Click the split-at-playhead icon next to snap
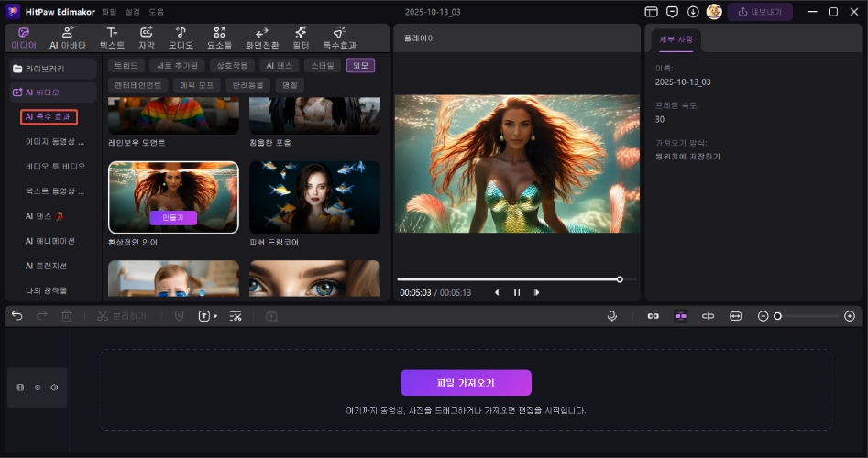This screenshot has height=458, width=868. (708, 316)
